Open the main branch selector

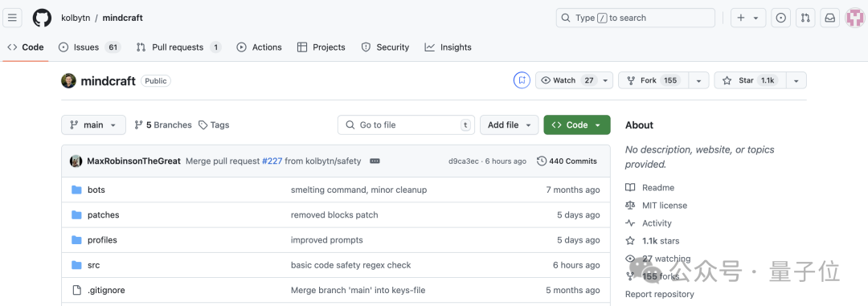pos(93,124)
